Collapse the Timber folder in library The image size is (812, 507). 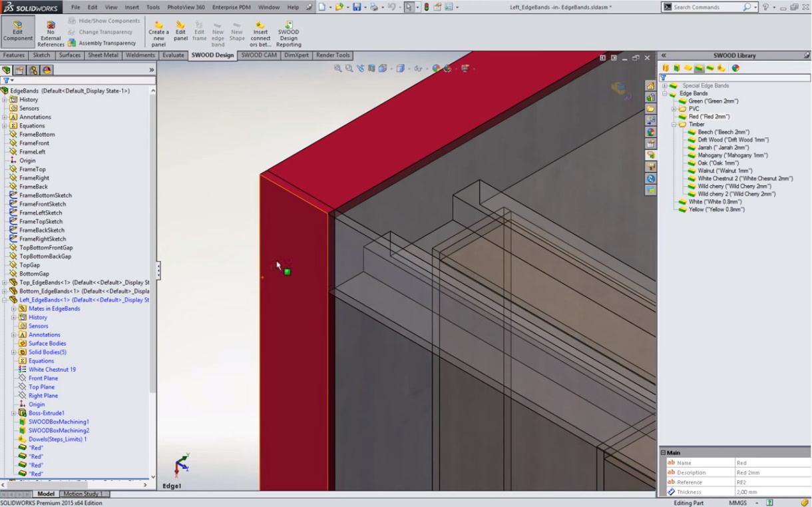coord(674,125)
